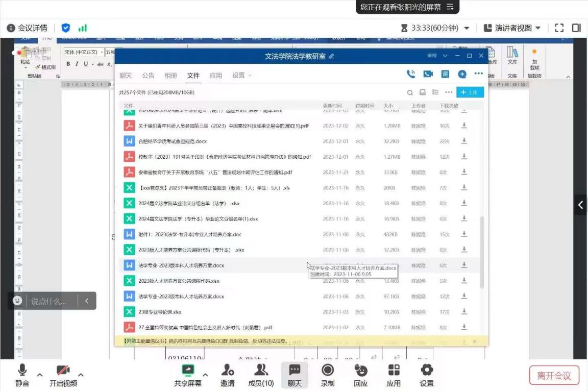This screenshot has width=588, height=391.
Task: Download 合肥经济学院考试命题规范.docx file
Action: pos(464,141)
